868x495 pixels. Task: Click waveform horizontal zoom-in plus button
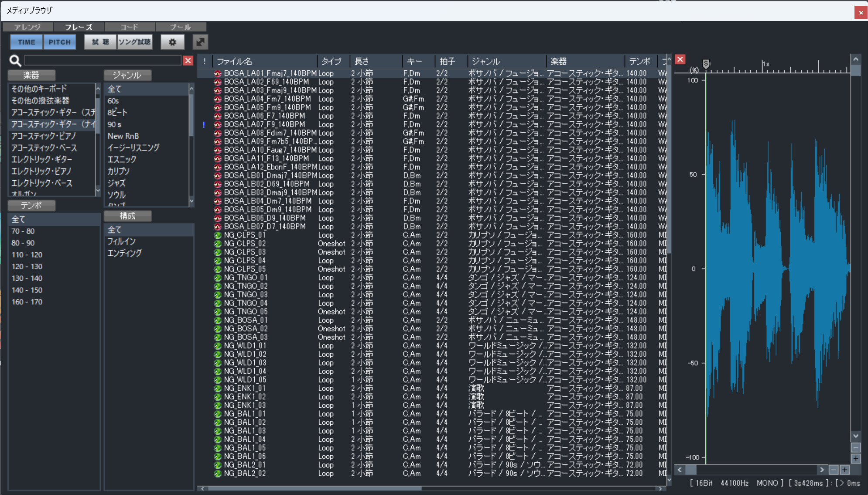point(845,470)
